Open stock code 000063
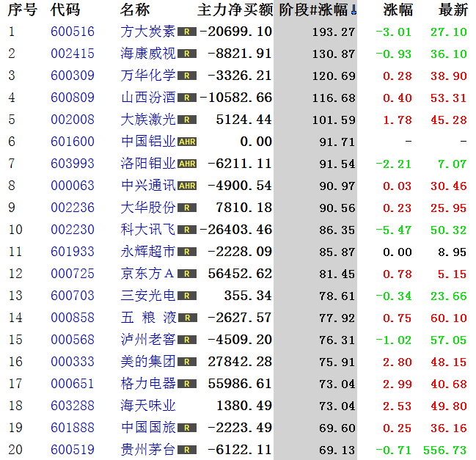476x460 pixels. [73, 186]
